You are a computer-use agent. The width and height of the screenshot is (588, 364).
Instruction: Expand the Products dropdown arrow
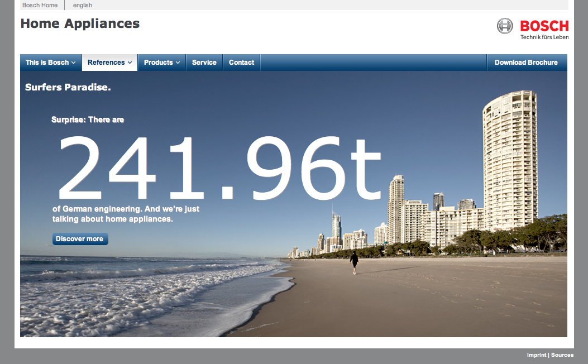click(178, 63)
